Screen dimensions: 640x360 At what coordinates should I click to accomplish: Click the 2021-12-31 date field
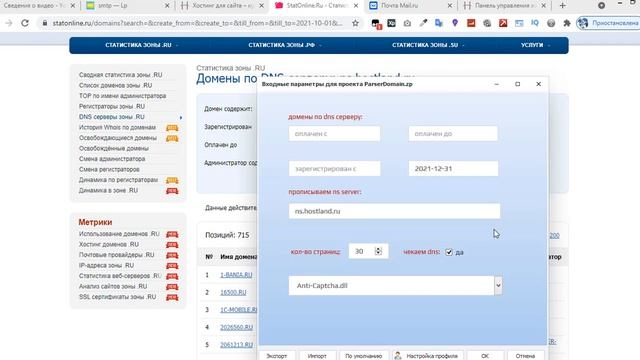(453, 169)
